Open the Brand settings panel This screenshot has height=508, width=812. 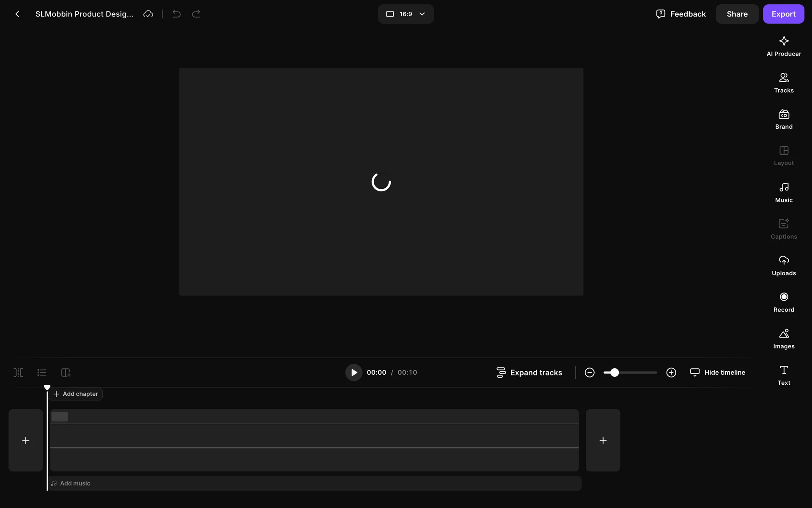click(x=783, y=119)
